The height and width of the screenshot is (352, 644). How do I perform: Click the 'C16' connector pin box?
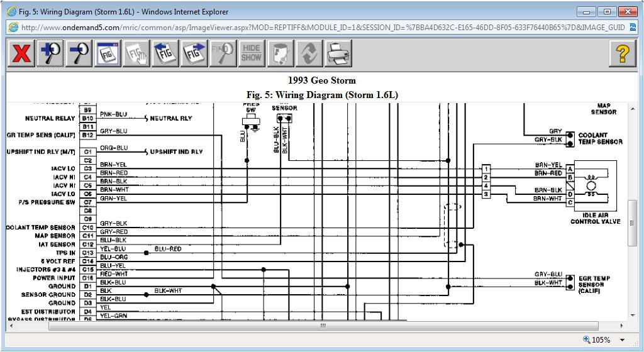(x=88, y=278)
